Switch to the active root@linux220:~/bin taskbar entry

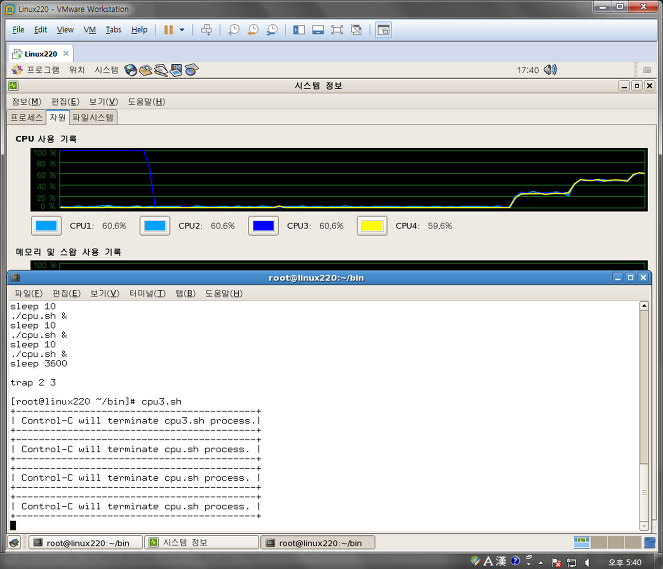318,543
